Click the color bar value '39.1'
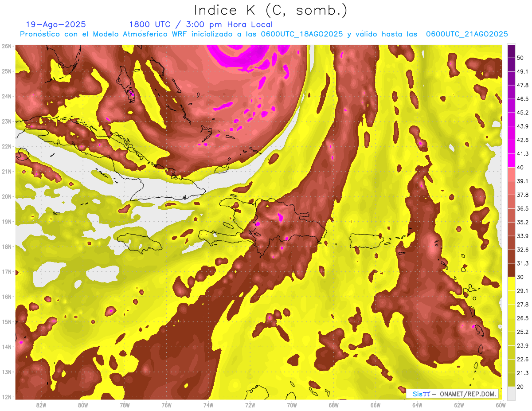532x411 pixels. tap(522, 181)
